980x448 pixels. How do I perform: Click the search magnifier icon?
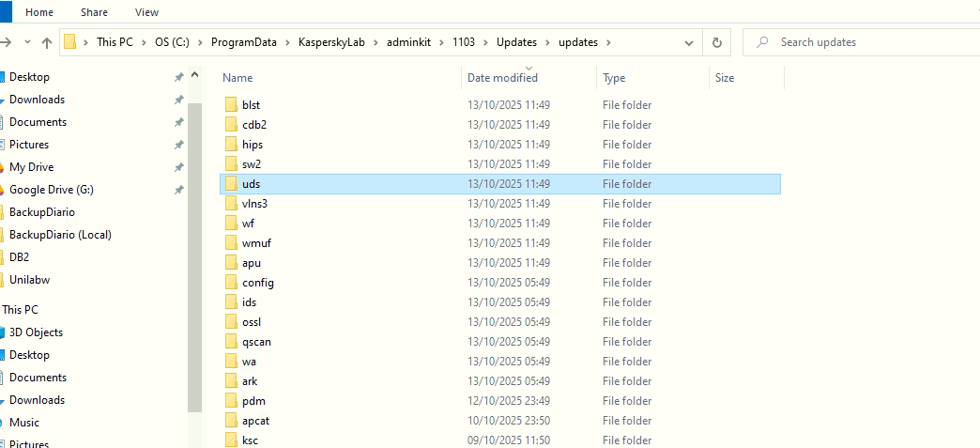pos(762,42)
